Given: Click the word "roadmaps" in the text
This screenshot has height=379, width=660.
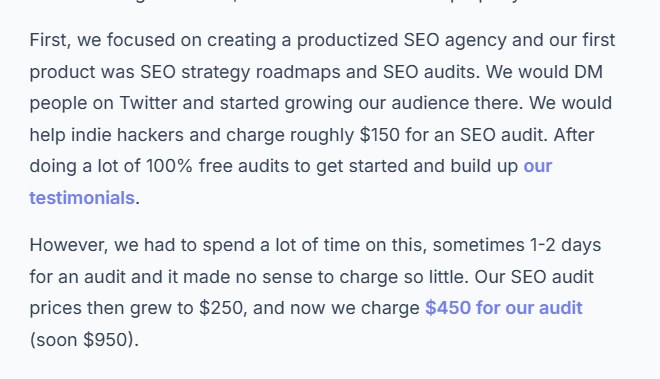Looking at the screenshot, I should click(298, 72).
